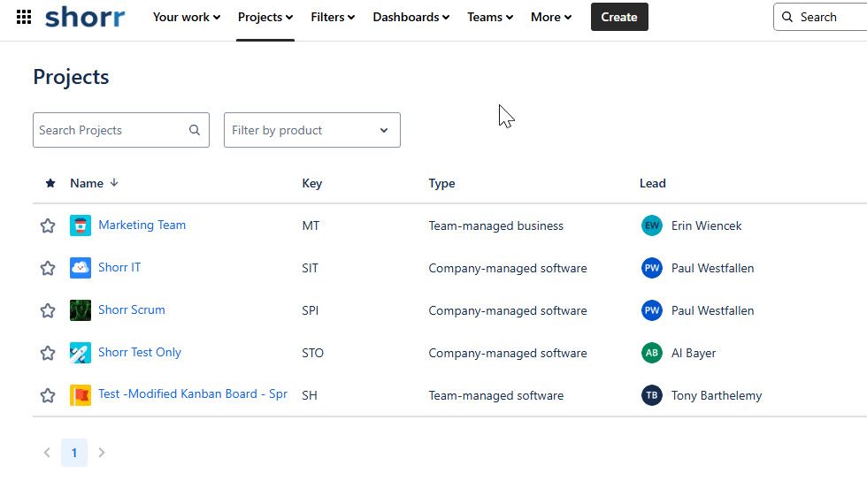This screenshot has height=504, width=867.
Task: Click the Shorr Scrum project avatar
Action: 81,310
